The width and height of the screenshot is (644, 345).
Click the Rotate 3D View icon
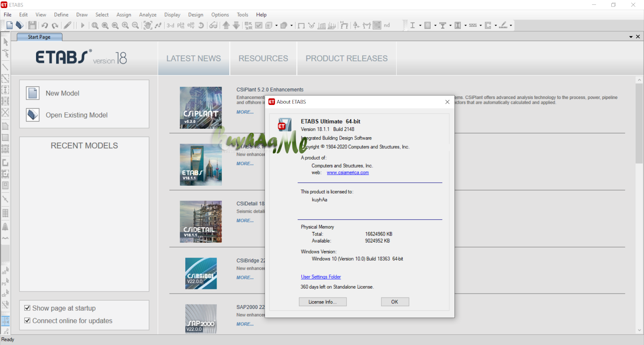[x=201, y=25]
